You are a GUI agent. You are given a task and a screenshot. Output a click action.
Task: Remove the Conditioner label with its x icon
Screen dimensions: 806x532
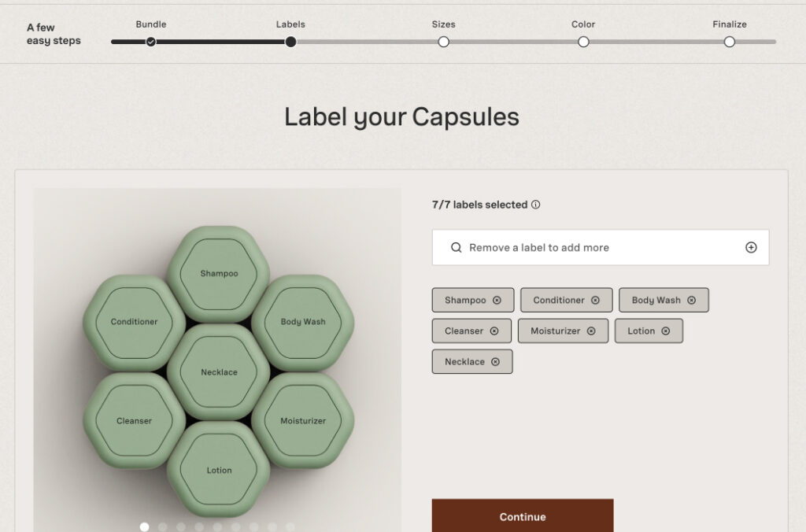click(595, 300)
